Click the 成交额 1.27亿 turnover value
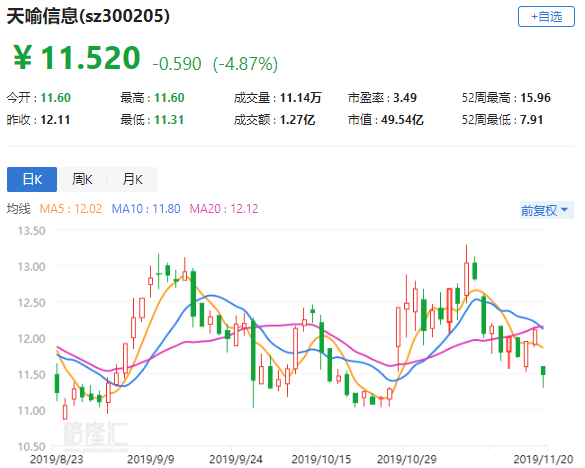The width and height of the screenshot is (585, 468). tap(275, 120)
